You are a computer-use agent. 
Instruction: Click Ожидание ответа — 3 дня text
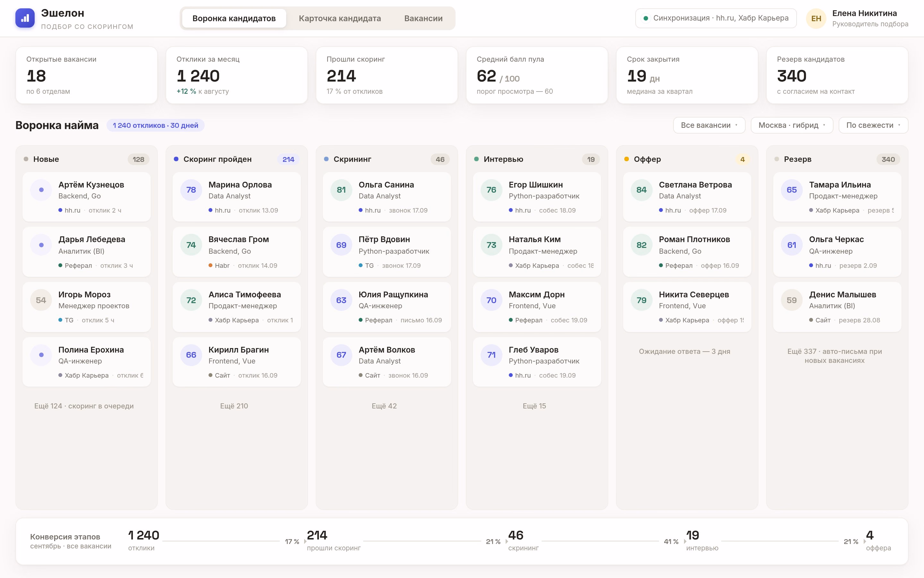pos(684,351)
